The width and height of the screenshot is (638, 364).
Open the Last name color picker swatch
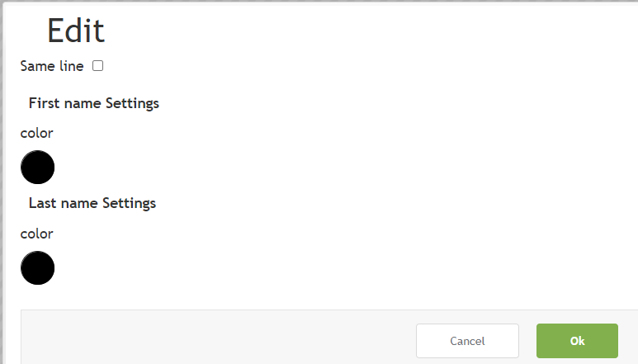(x=37, y=268)
